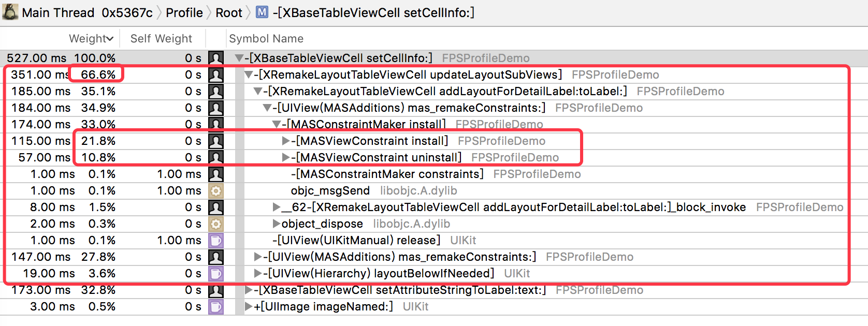Collapse the XBaseTableViewCell setCellInfo root row
The height and width of the screenshot is (326, 868).
click(239, 58)
